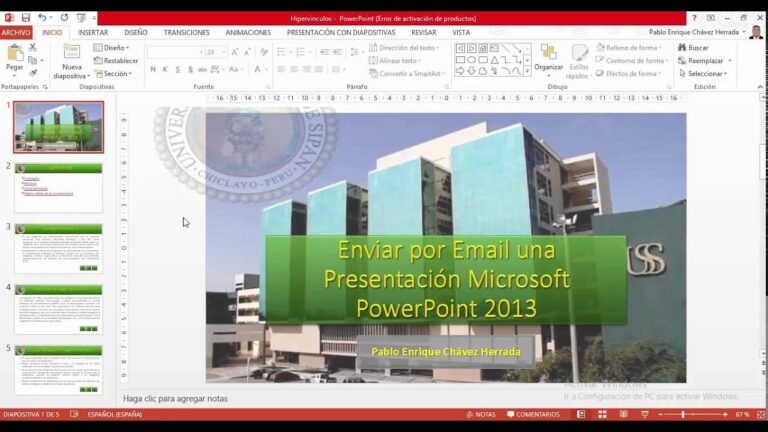
Task: Select the triangle shape in gallery
Action: point(494,60)
